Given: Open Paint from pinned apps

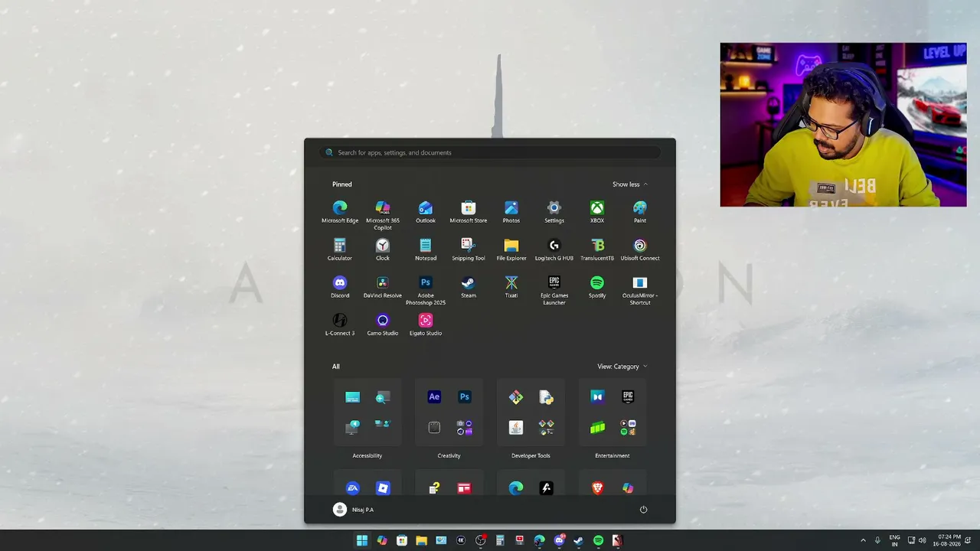Looking at the screenshot, I should [640, 211].
